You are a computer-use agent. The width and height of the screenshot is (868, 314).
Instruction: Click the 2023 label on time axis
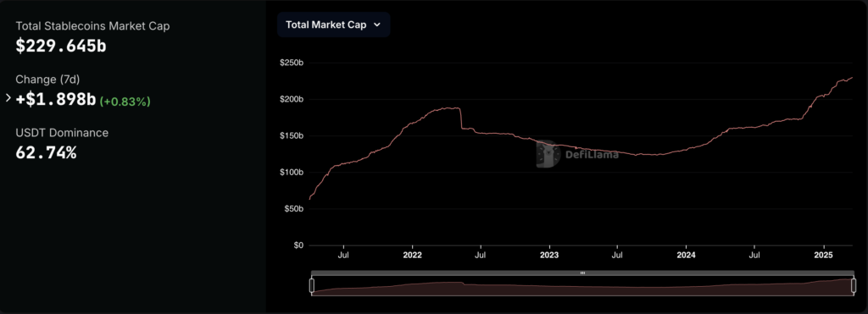(x=549, y=255)
